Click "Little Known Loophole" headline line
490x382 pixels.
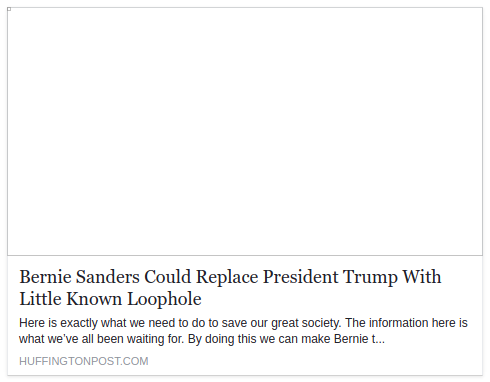click(x=110, y=299)
